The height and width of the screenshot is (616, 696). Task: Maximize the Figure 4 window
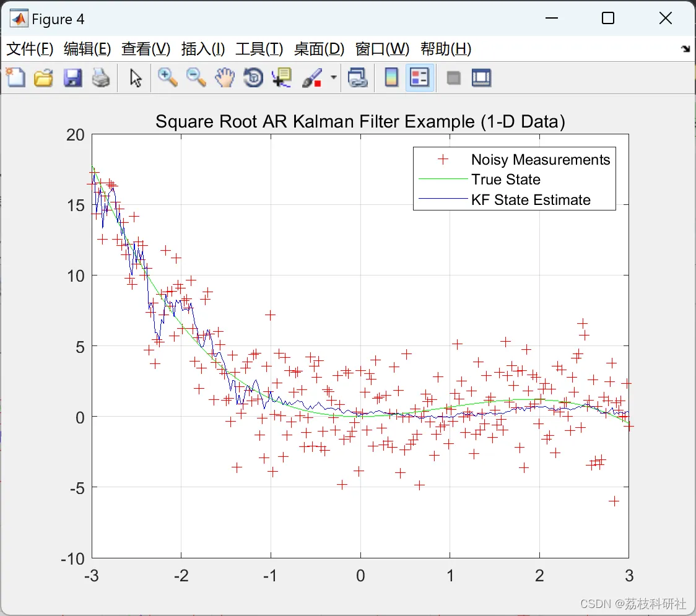[x=607, y=18]
